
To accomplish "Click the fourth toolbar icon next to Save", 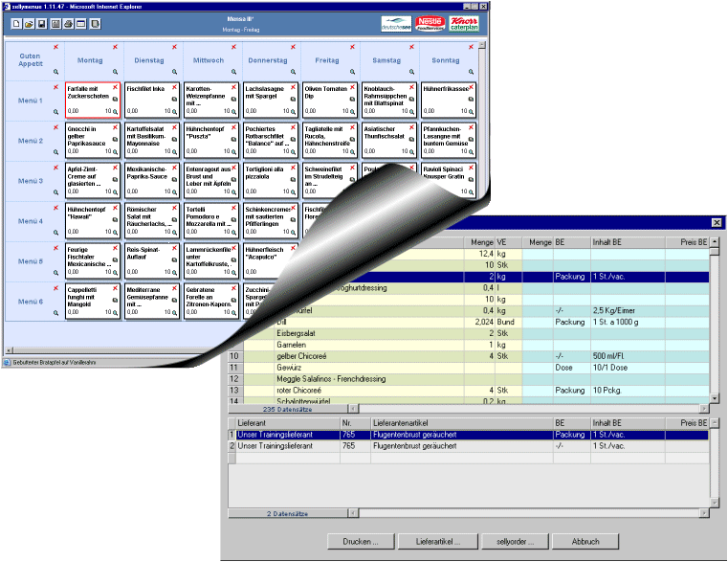I will coord(55,24).
